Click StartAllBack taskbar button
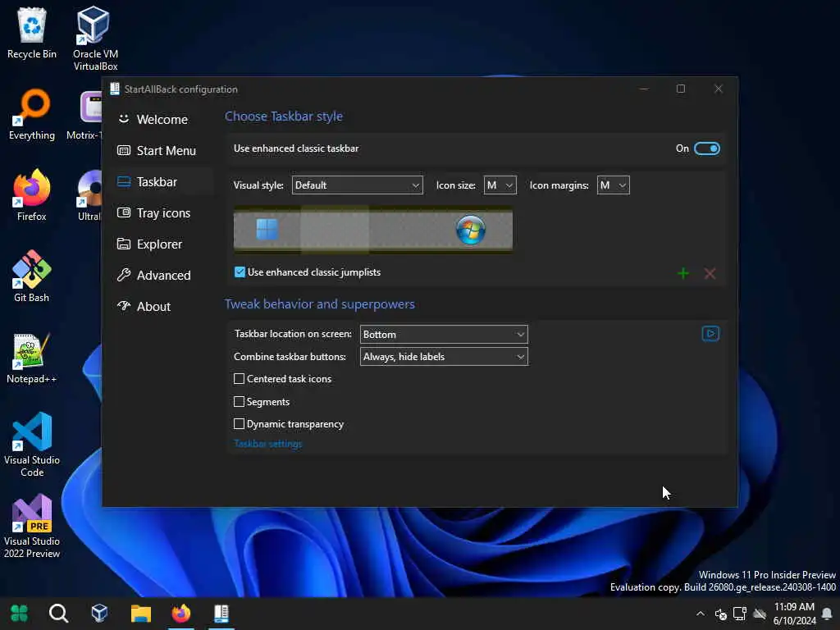 (221, 613)
